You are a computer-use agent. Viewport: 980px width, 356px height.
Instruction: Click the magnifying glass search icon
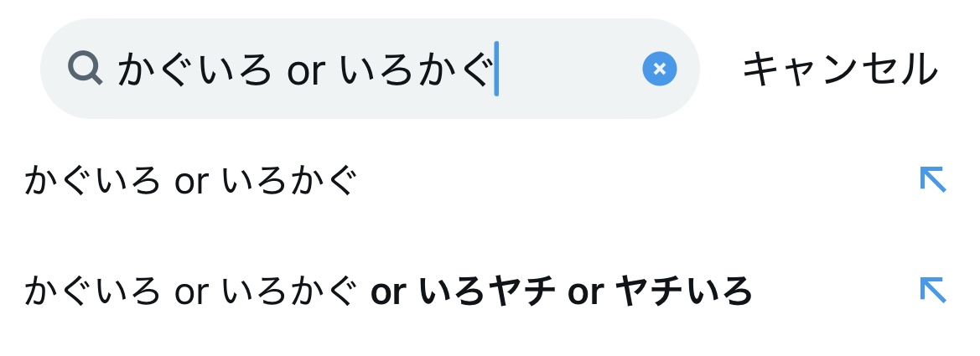click(x=85, y=68)
